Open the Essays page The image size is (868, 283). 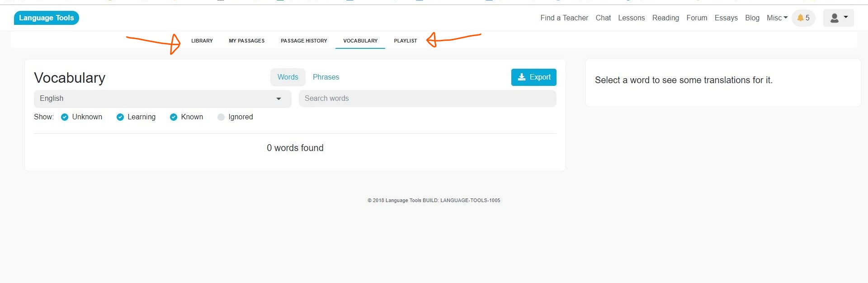pos(726,18)
